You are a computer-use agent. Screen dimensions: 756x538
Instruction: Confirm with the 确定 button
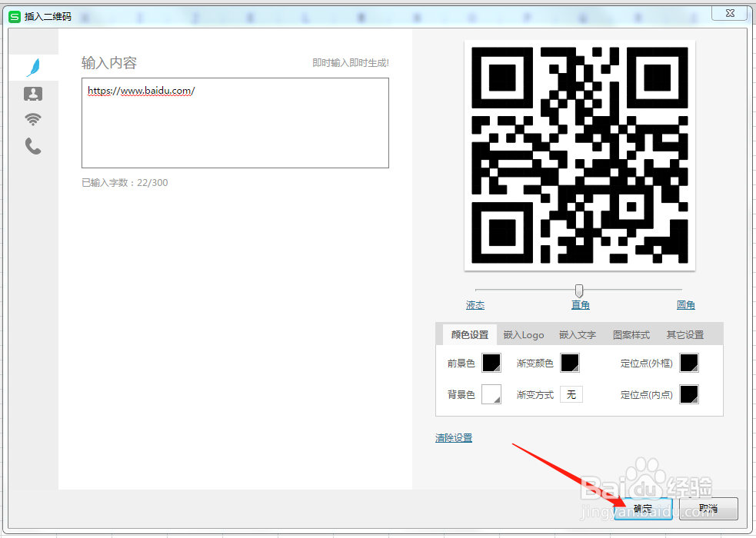coord(644,509)
